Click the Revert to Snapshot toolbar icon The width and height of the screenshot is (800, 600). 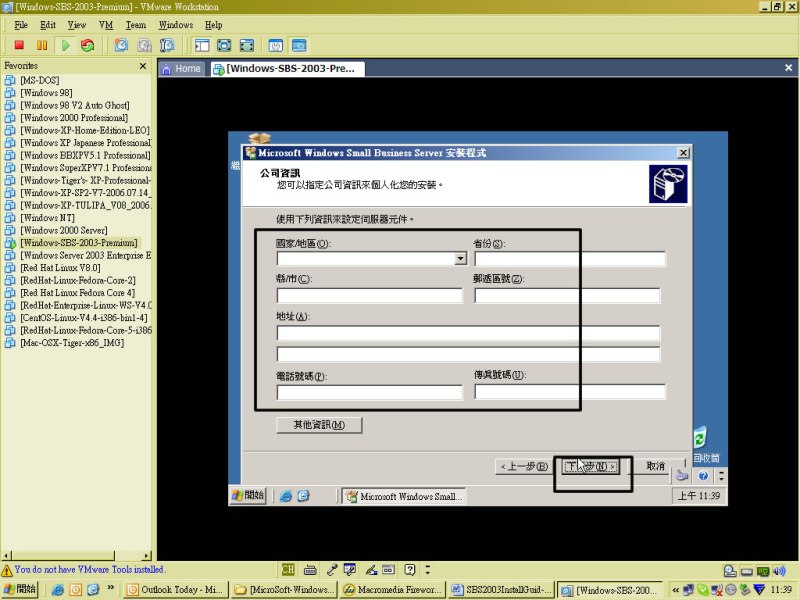144,45
